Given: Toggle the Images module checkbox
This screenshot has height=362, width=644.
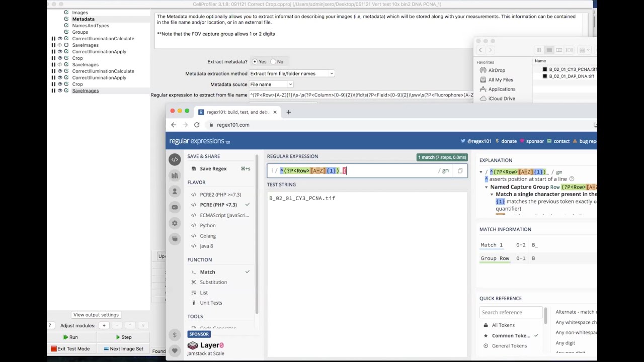Looking at the screenshot, I should (66, 13).
